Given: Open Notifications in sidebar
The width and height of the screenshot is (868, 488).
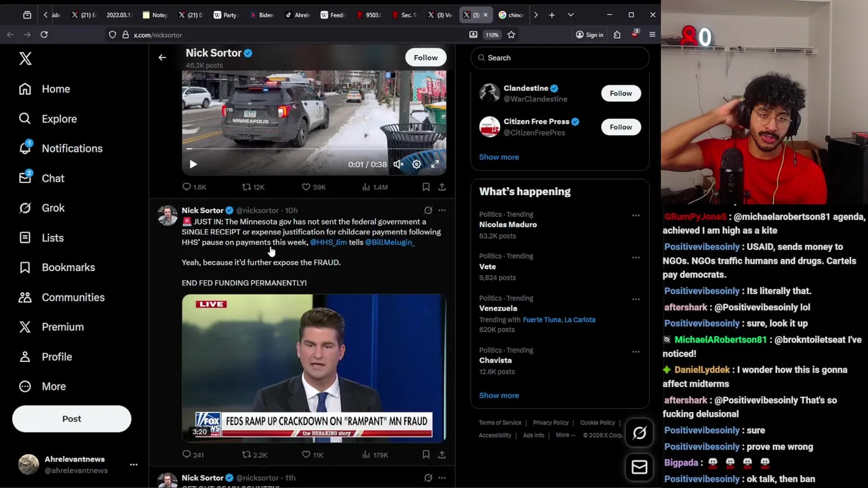Looking at the screenshot, I should coord(60,148).
